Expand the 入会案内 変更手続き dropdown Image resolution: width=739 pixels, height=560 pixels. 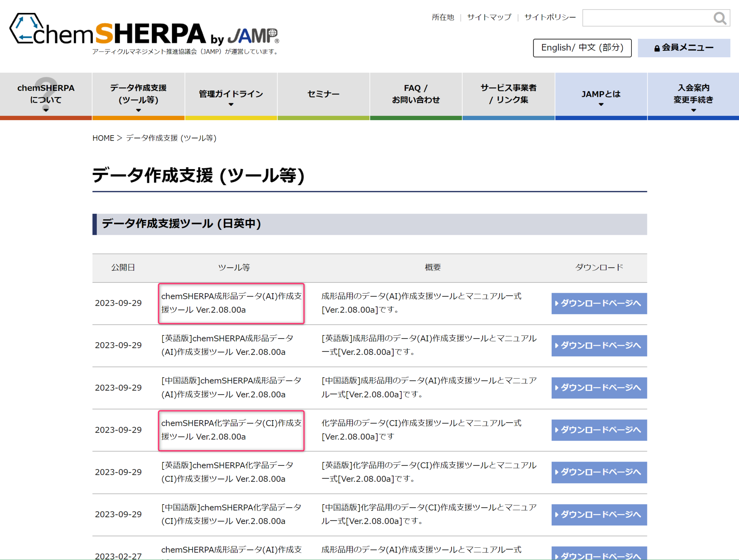coord(693,110)
